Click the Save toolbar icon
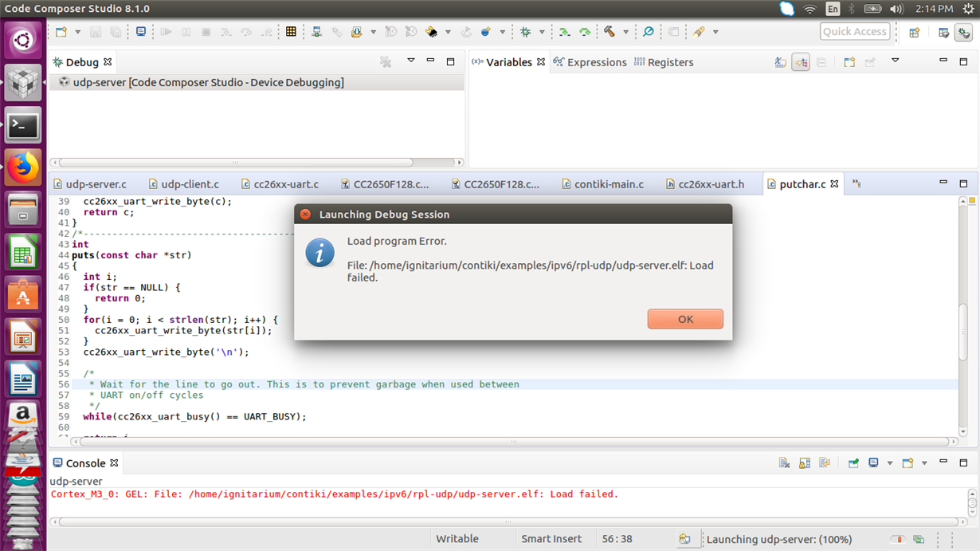 pos(96,32)
